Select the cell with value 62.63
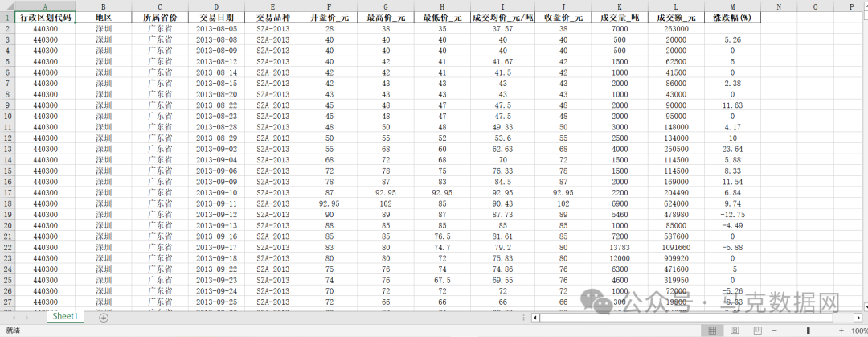The height and width of the screenshot is (337, 868). pyautogui.click(x=502, y=149)
